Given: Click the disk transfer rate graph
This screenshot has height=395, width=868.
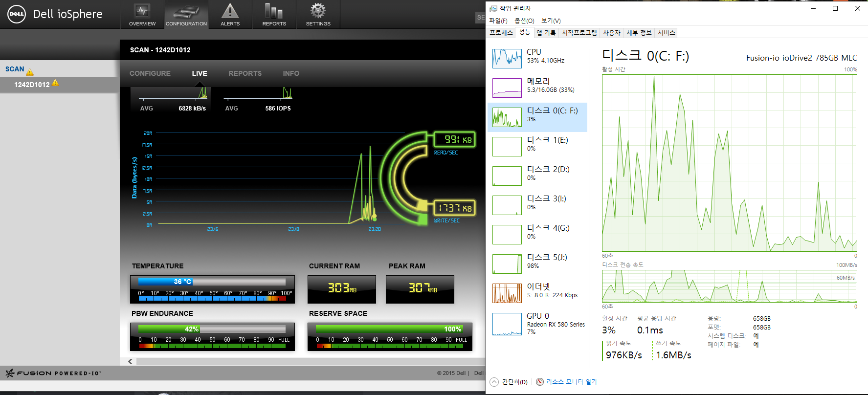Looking at the screenshot, I should coord(730,286).
